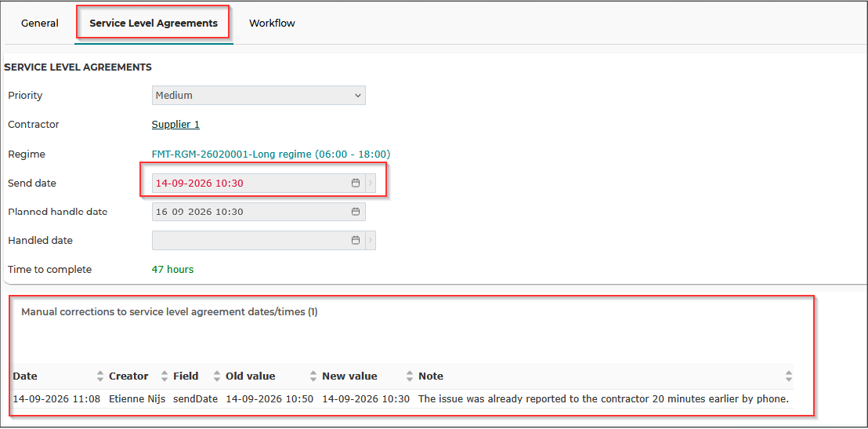This screenshot has width=868, height=429.
Task: Open the Supplier 1 contractor link
Action: pyautogui.click(x=175, y=125)
